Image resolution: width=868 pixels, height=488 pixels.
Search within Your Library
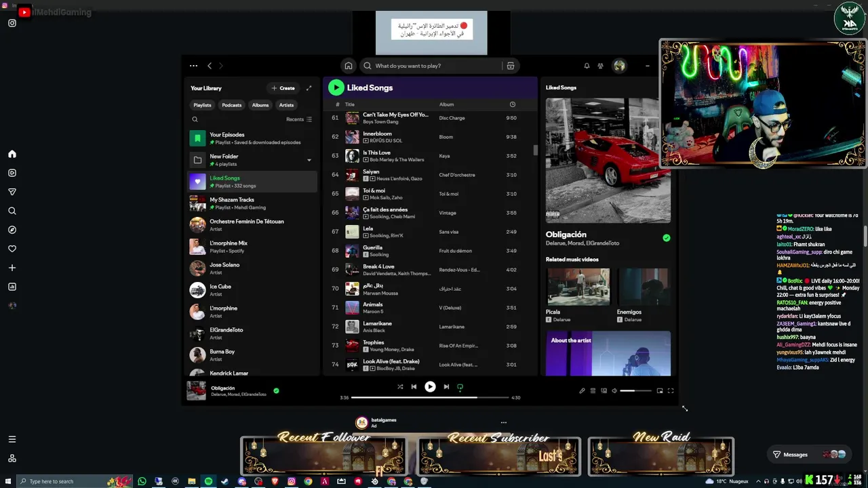coord(195,119)
